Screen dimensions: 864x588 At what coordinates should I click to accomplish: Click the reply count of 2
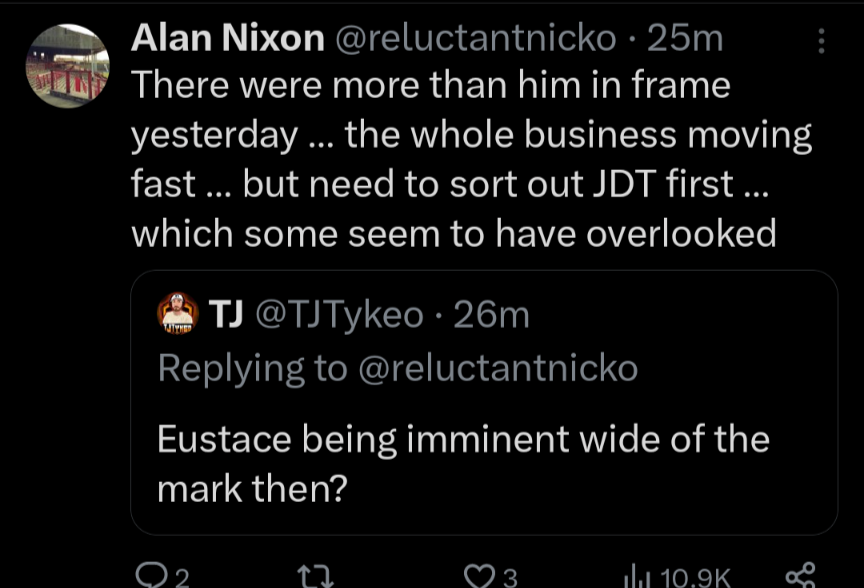coord(181,576)
